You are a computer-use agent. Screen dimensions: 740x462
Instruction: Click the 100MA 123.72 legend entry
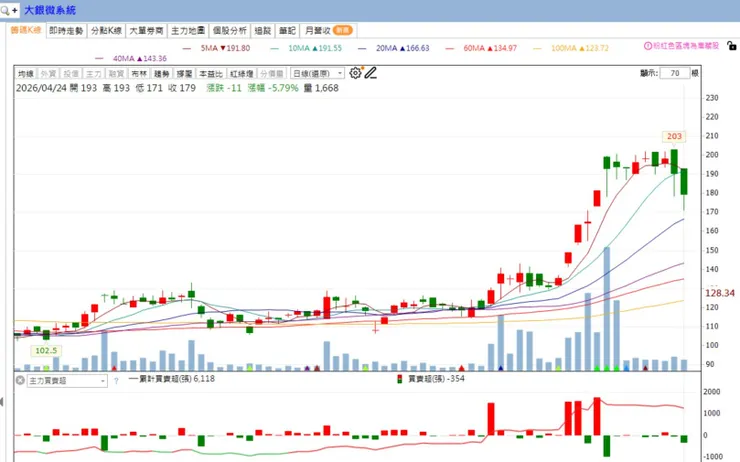[571, 48]
